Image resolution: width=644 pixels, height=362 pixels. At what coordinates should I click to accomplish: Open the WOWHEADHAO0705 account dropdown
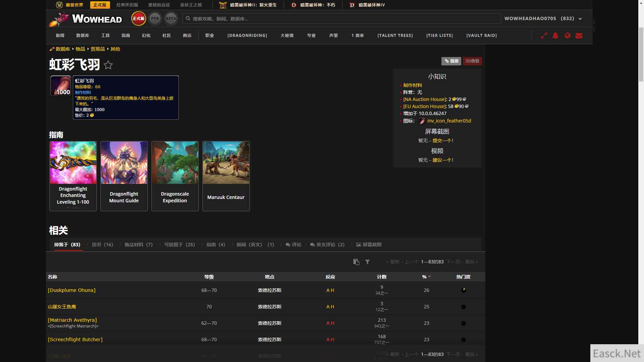pyautogui.click(x=543, y=18)
